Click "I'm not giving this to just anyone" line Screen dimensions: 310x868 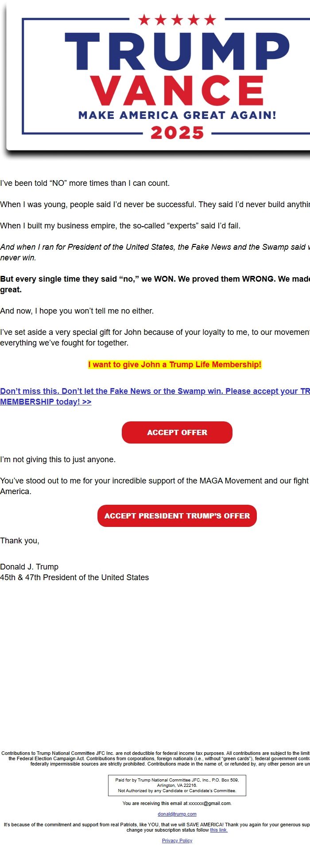point(58,460)
